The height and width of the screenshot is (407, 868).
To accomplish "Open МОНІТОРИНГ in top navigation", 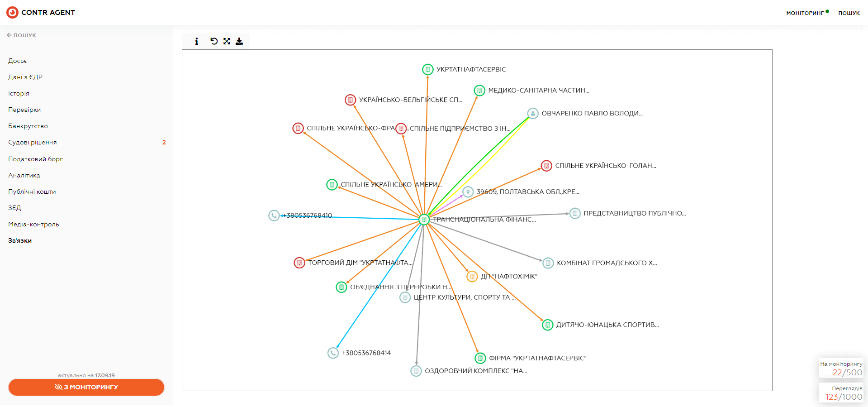I will pyautogui.click(x=805, y=13).
